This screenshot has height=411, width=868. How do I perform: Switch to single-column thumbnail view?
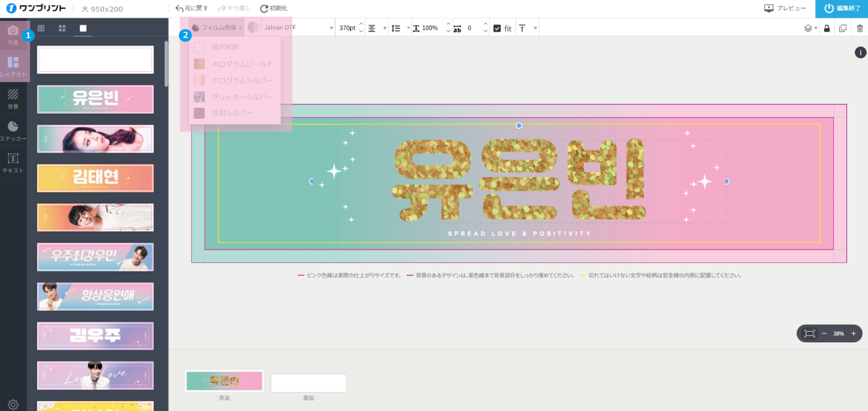[x=83, y=28]
